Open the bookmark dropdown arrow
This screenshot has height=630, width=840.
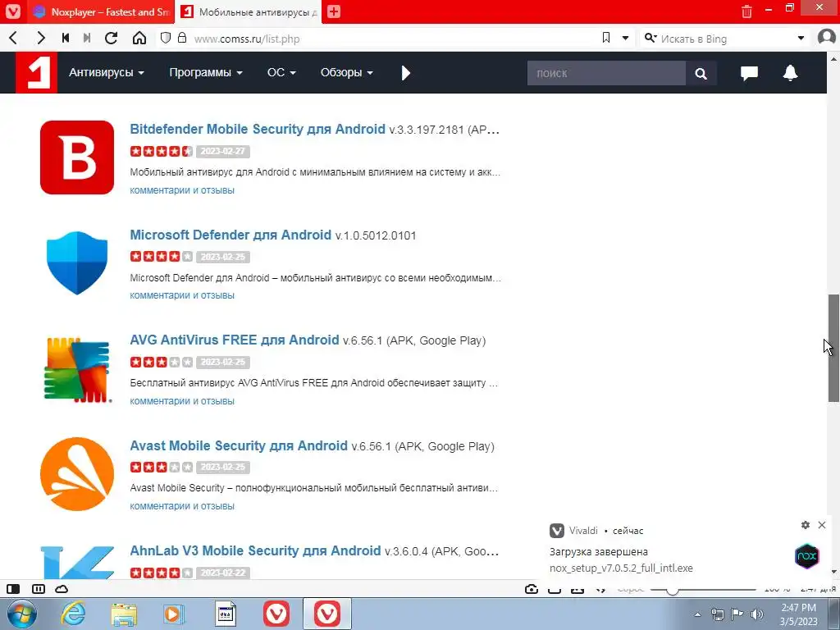tap(625, 38)
